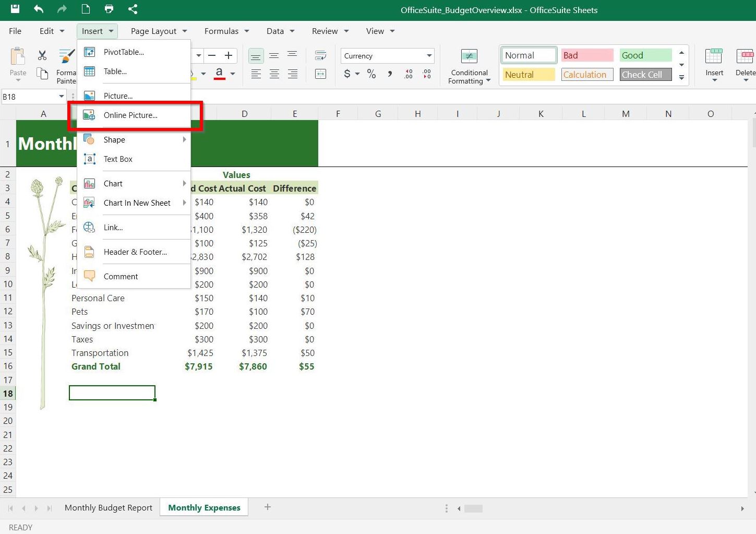756x534 pixels.
Task: Decrease font size with minus button
Action: tap(212, 55)
